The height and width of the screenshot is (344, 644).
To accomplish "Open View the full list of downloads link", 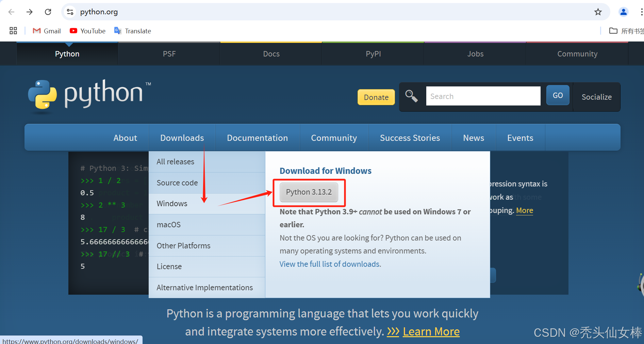I will (x=330, y=264).
